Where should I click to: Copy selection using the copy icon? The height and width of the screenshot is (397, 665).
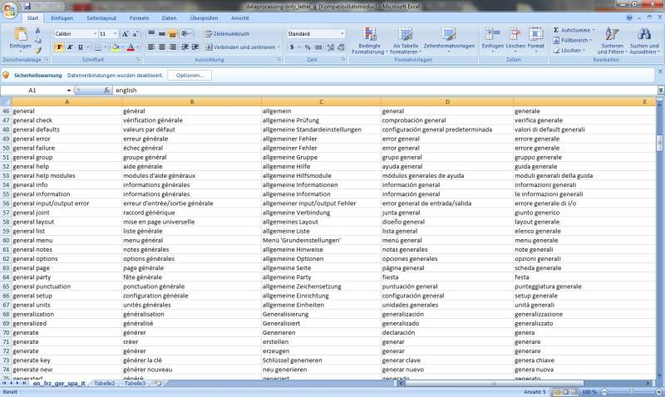[x=38, y=40]
